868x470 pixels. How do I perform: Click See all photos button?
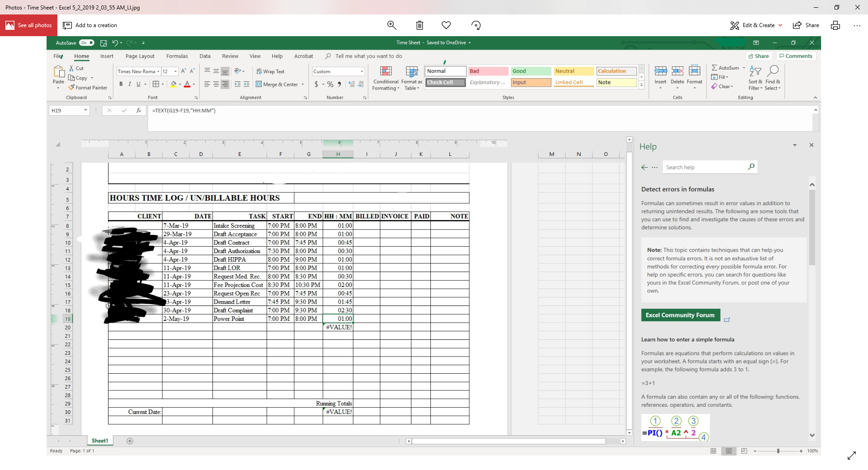[28, 25]
